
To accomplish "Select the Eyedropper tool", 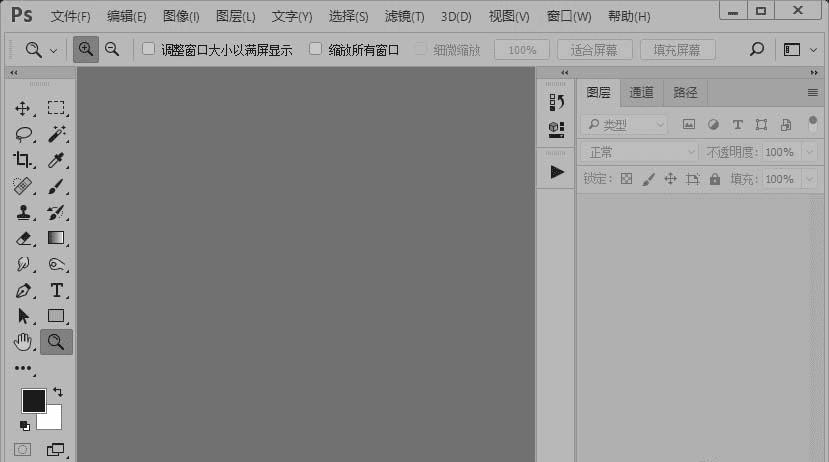I will coord(56,160).
